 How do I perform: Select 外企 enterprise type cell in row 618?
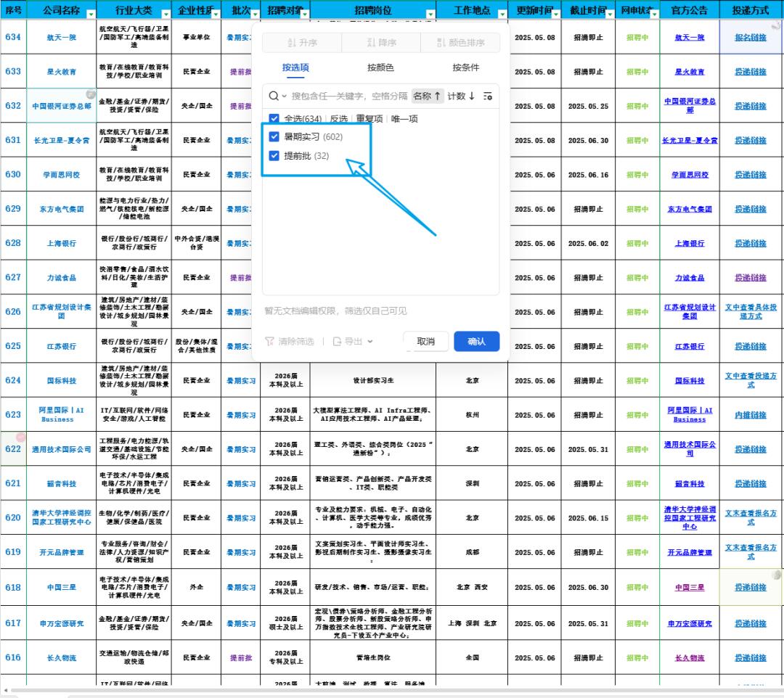(x=197, y=587)
